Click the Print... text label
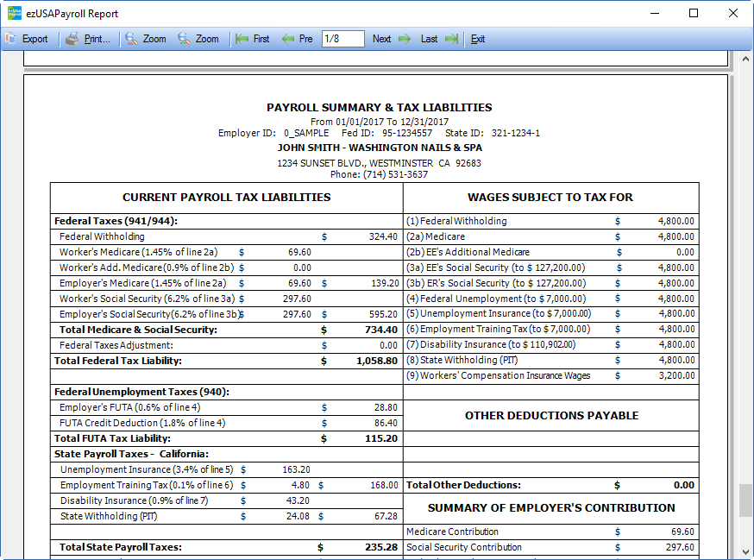 point(97,39)
